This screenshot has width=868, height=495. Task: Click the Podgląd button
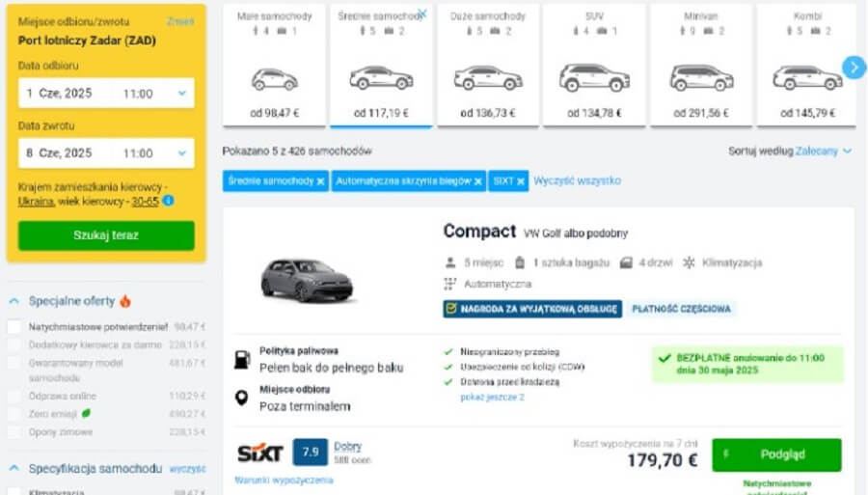click(776, 454)
